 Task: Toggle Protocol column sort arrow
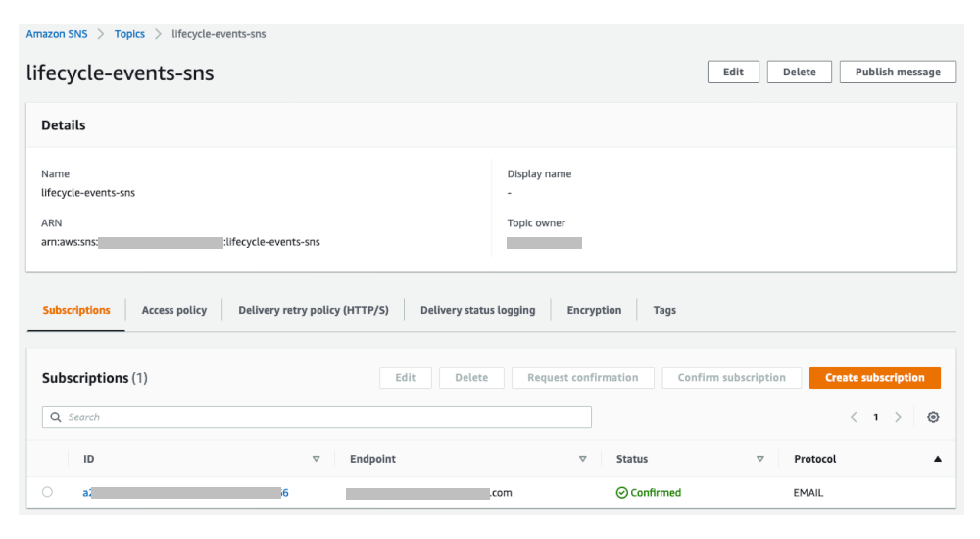pyautogui.click(x=938, y=459)
